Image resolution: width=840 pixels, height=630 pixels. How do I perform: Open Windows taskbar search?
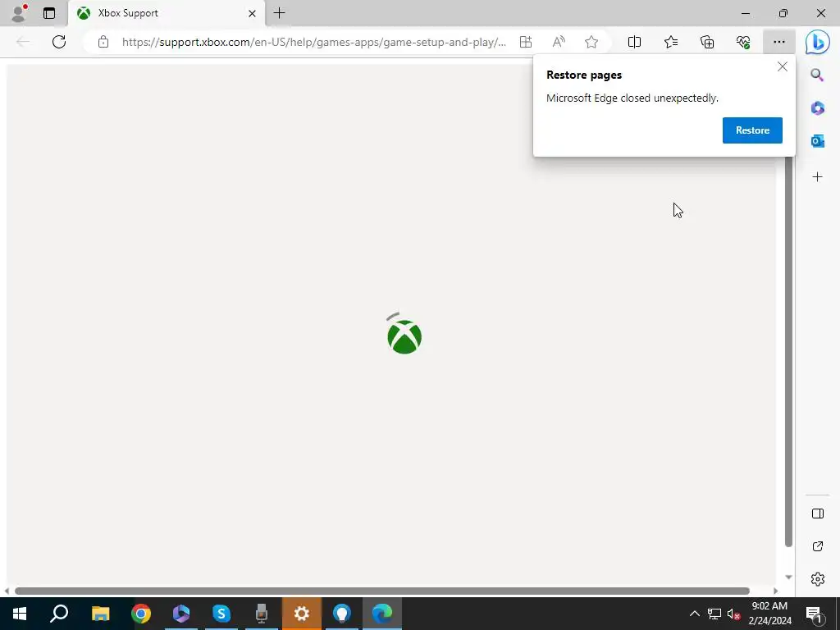[59, 614]
